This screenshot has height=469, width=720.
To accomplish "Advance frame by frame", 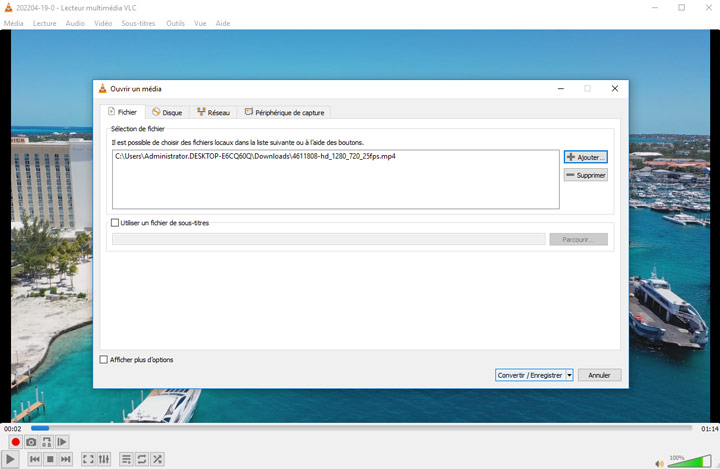I will coord(62,442).
